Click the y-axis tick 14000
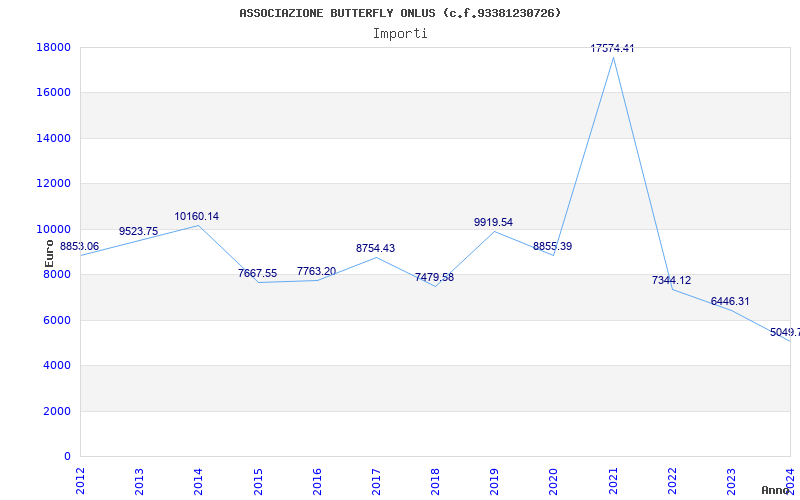The image size is (800, 500). (54, 138)
